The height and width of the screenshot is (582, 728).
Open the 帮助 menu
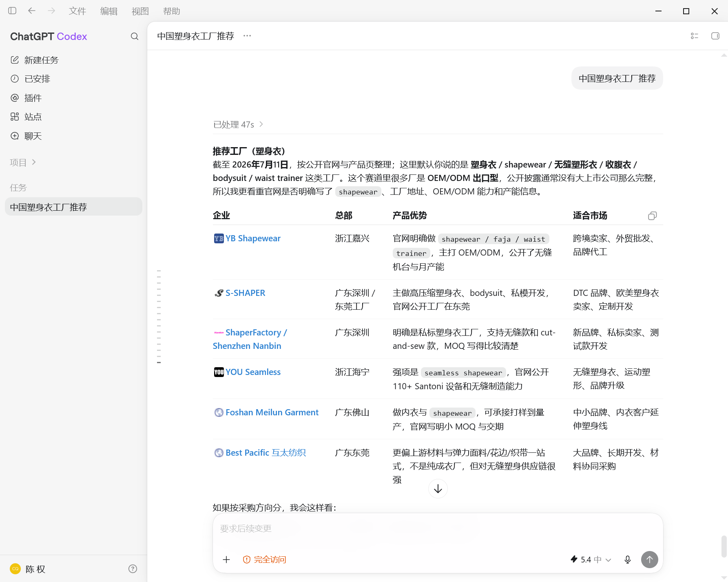point(172,11)
